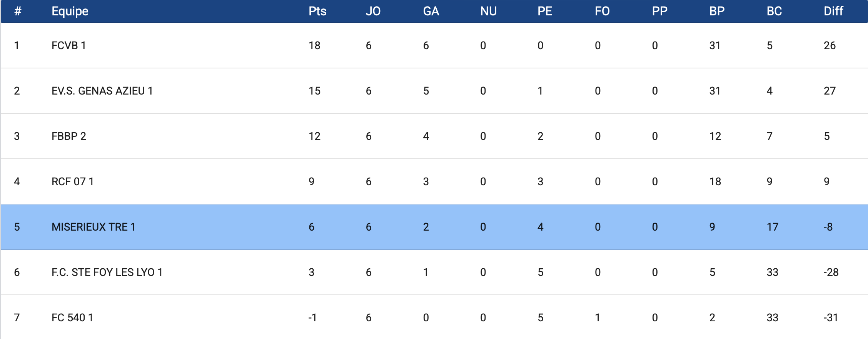Click the FO column header
The height and width of the screenshot is (339, 868).
pyautogui.click(x=602, y=11)
